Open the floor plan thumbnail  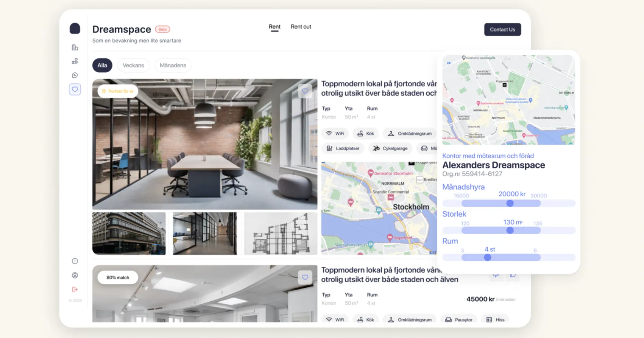click(281, 233)
